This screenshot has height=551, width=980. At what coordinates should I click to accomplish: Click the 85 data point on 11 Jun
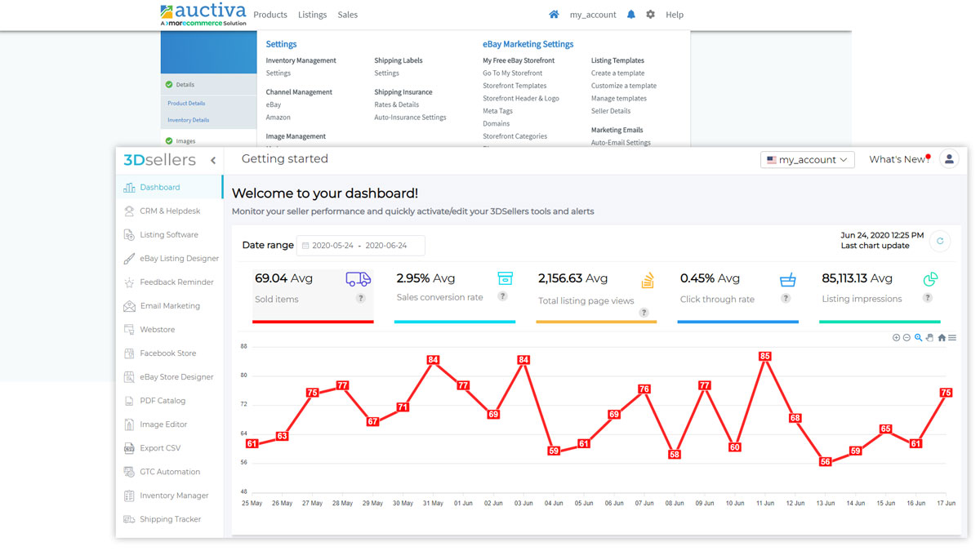765,356
